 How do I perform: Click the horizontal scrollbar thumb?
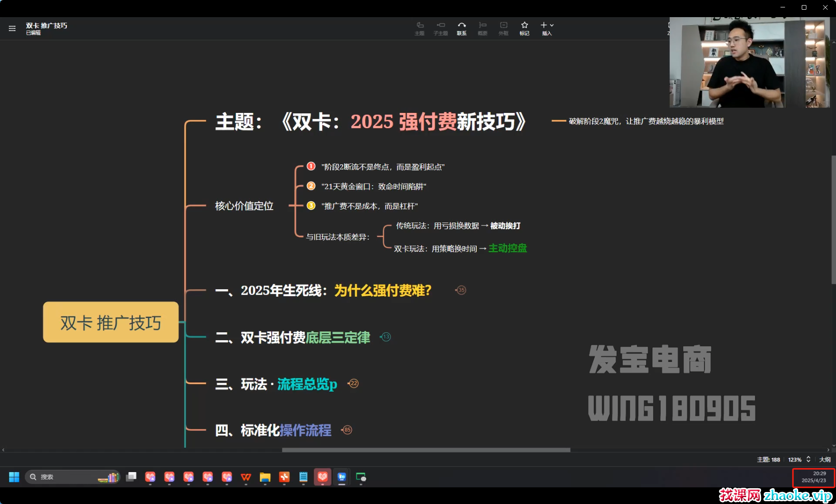[426, 450]
